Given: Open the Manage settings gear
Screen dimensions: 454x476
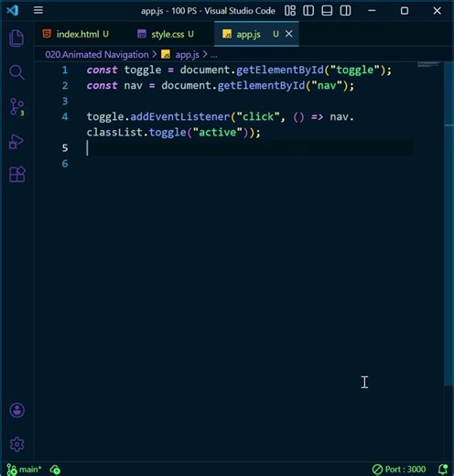Looking at the screenshot, I should [16, 444].
